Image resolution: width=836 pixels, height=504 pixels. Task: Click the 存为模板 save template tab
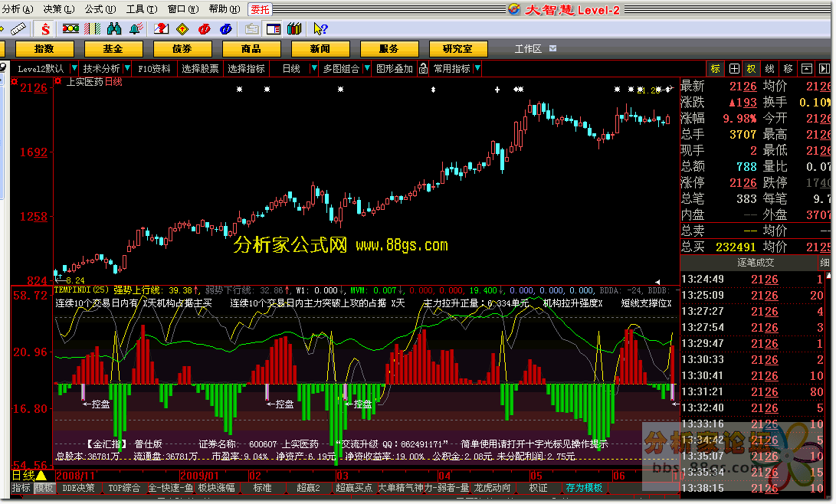pos(584,487)
